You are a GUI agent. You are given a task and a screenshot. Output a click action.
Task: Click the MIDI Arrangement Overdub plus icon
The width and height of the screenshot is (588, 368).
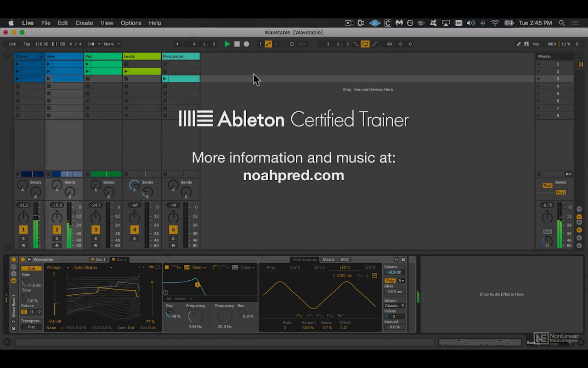[260, 44]
